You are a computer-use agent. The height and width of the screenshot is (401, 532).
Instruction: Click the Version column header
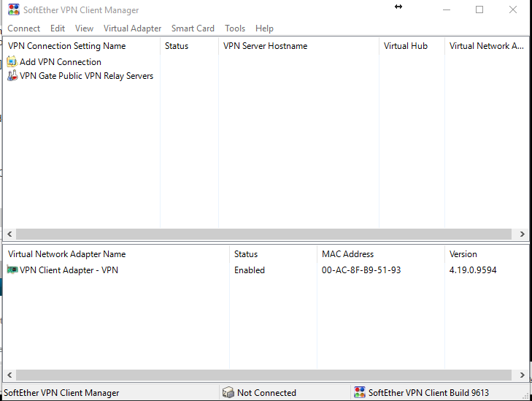point(487,254)
